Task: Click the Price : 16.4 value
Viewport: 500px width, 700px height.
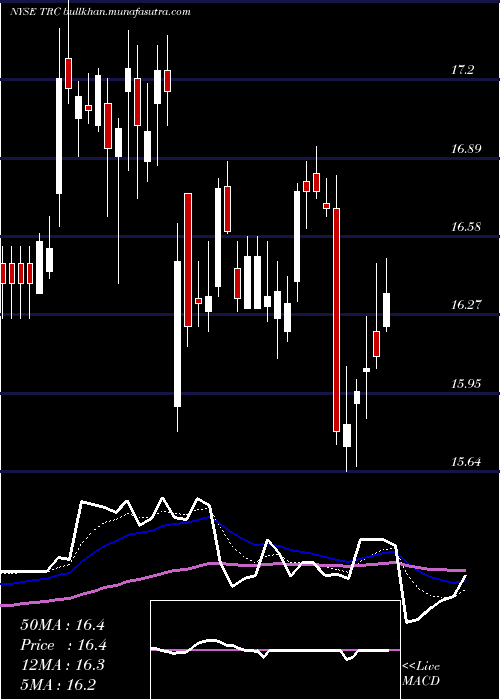Action: 63,645
